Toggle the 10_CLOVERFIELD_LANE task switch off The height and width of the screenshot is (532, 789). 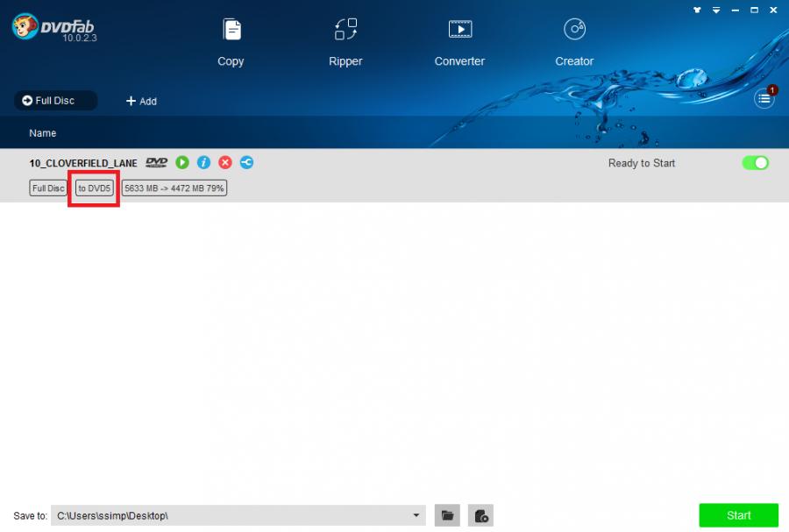coord(756,163)
